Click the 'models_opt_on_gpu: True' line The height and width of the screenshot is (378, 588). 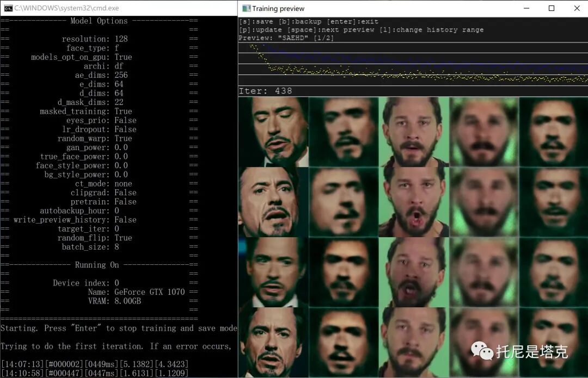click(81, 57)
